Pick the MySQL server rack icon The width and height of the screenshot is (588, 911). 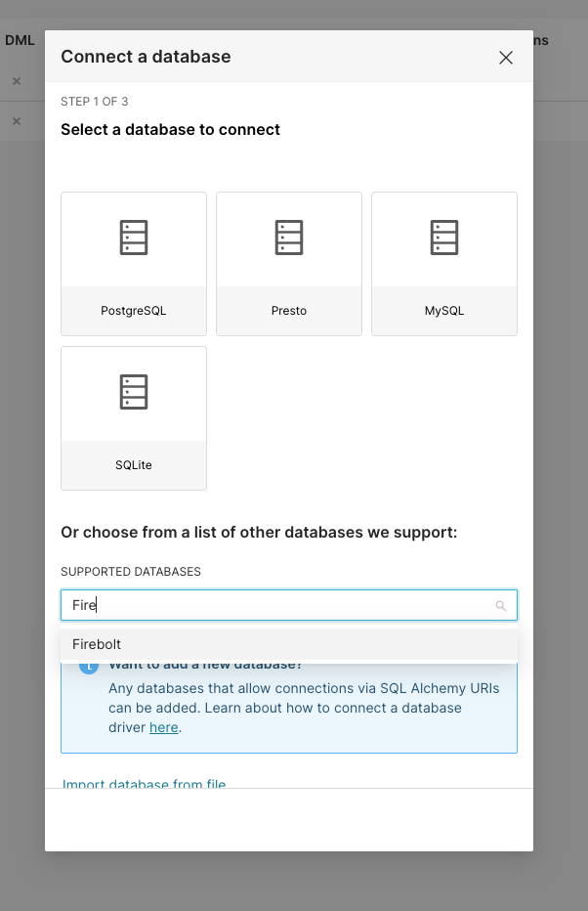tap(444, 238)
